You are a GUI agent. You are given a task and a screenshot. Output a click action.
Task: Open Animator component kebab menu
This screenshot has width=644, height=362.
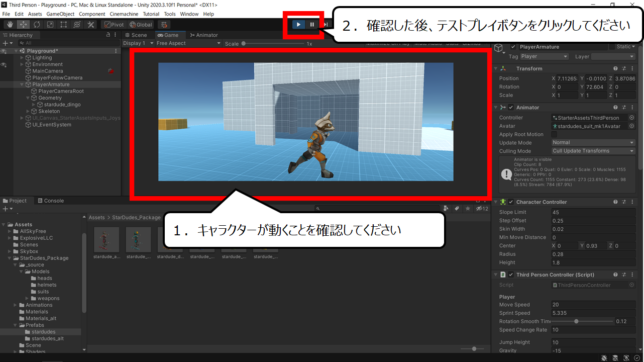pyautogui.click(x=632, y=107)
